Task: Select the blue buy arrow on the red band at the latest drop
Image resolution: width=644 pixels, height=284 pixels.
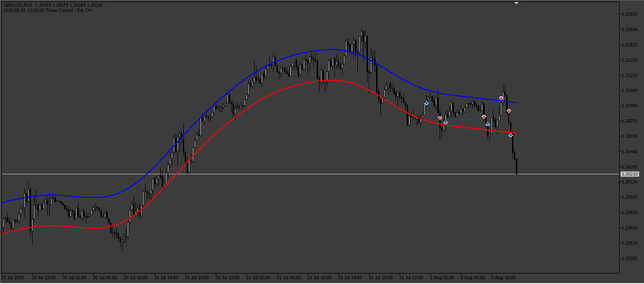Action: tap(511, 135)
